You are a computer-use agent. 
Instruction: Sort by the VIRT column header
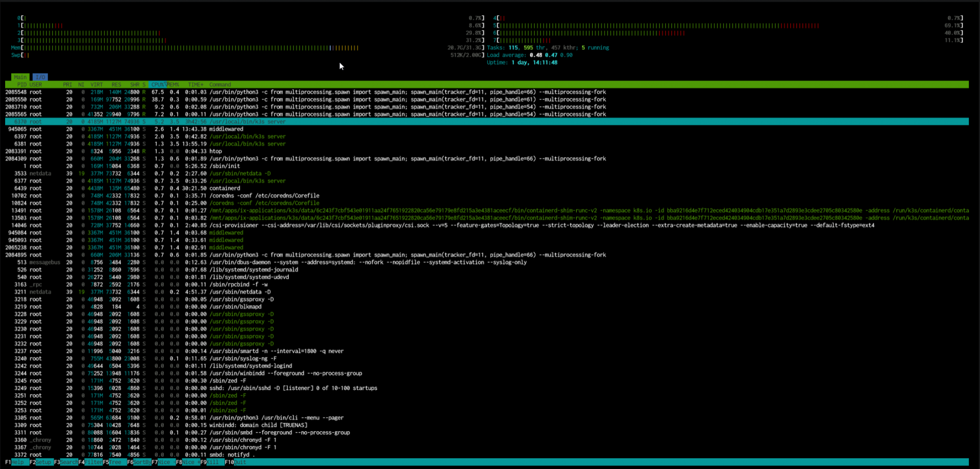click(x=96, y=85)
